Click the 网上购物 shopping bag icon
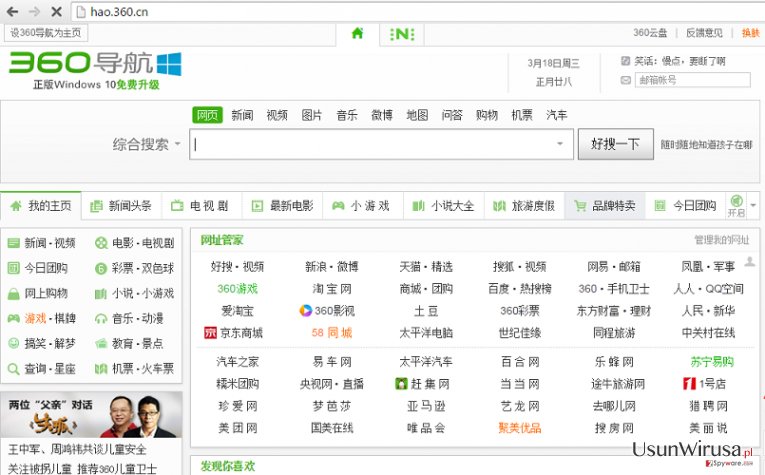Viewport: 765px width, 475px height. pos(14,294)
